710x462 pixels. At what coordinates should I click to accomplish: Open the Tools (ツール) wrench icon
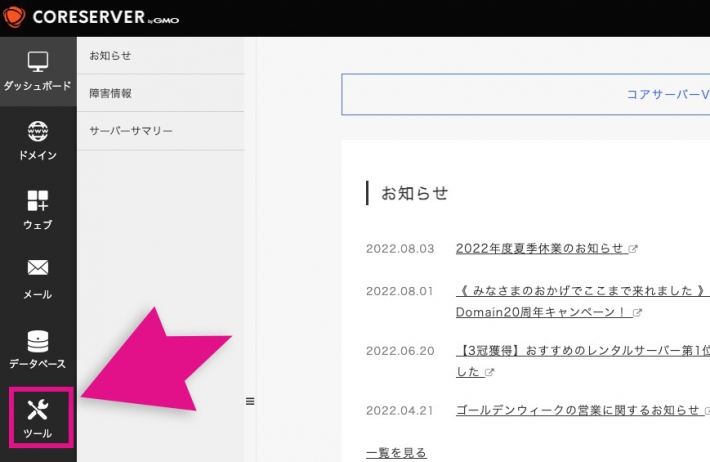coord(38,410)
